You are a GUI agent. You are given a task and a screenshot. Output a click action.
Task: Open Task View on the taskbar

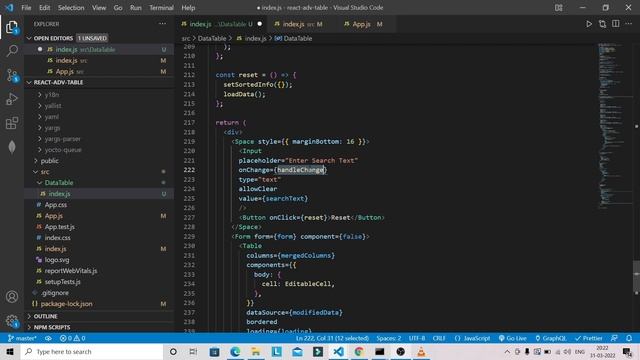tap(193, 351)
